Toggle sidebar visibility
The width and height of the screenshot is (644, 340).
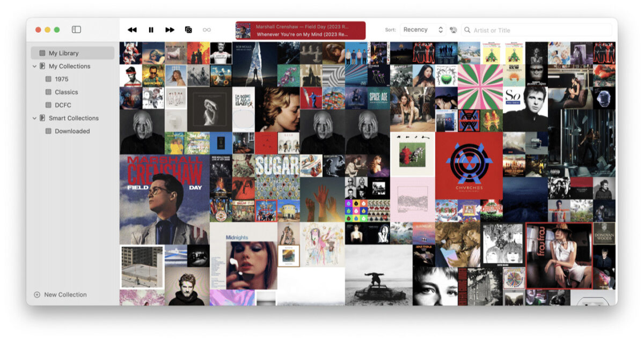click(x=76, y=29)
